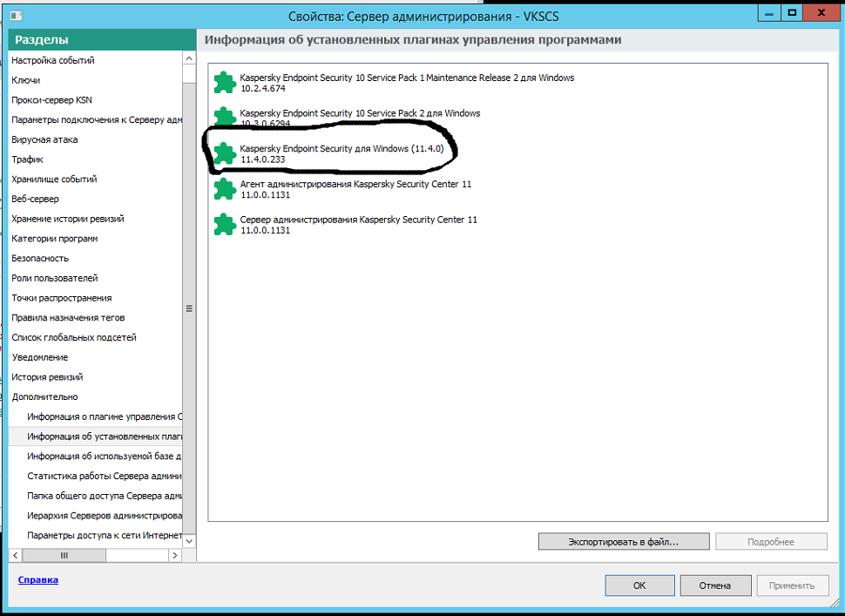Open Информация о плагине управления subsection
This screenshot has height=616, width=845.
click(x=105, y=416)
